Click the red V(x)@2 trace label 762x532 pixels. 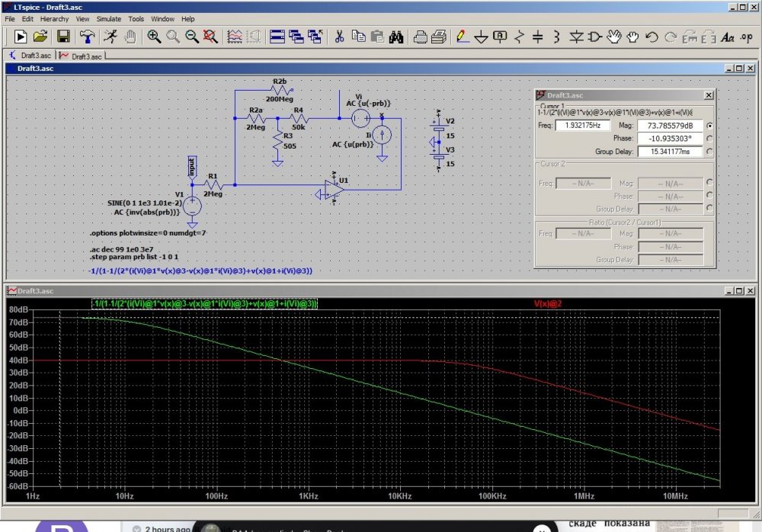[x=547, y=303]
